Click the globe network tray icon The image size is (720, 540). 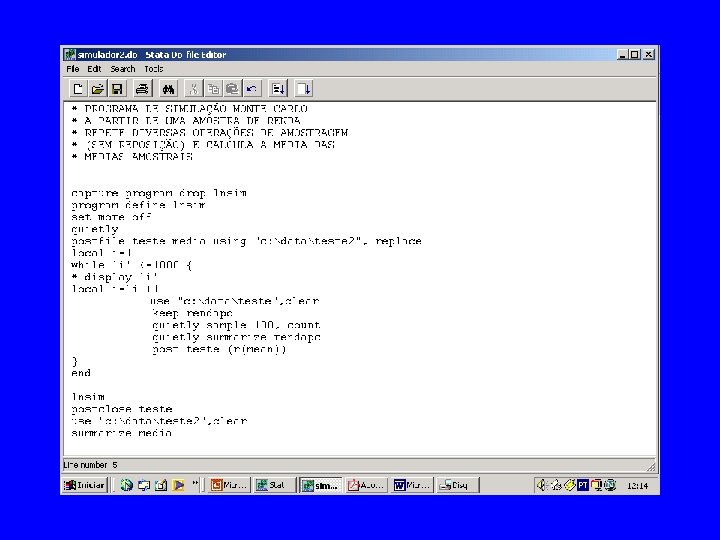pyautogui.click(x=610, y=485)
